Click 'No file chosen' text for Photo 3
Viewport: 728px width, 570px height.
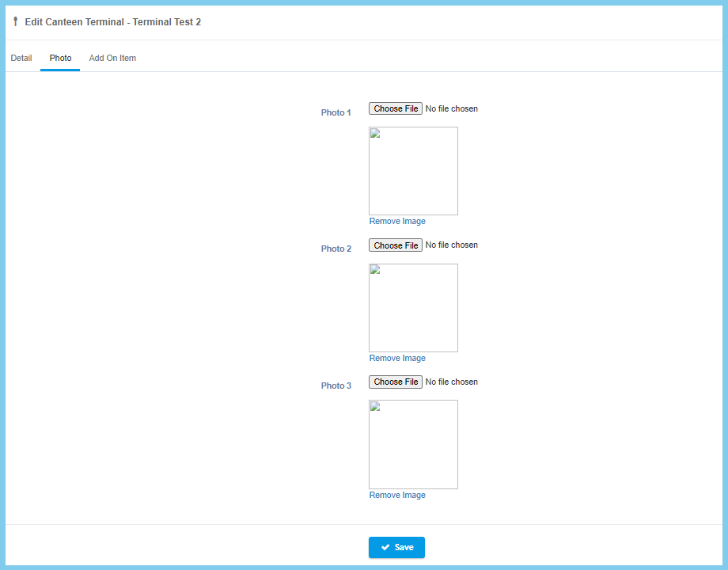point(451,382)
